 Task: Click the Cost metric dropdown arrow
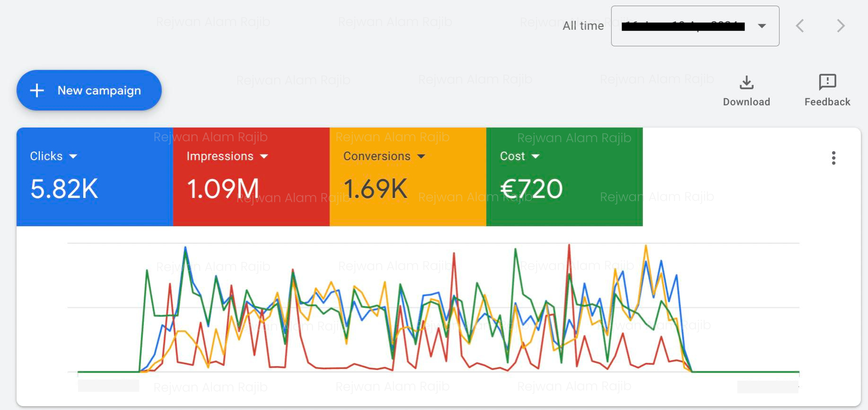coord(536,156)
